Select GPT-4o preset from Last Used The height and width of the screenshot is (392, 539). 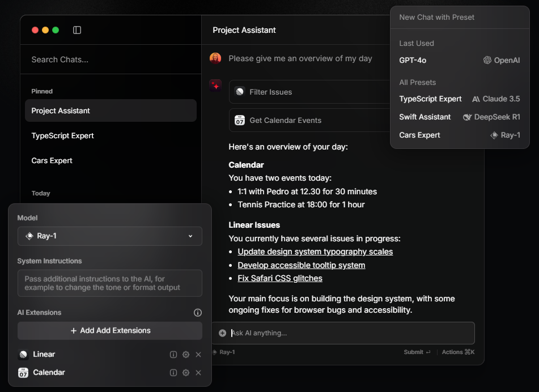pos(460,60)
